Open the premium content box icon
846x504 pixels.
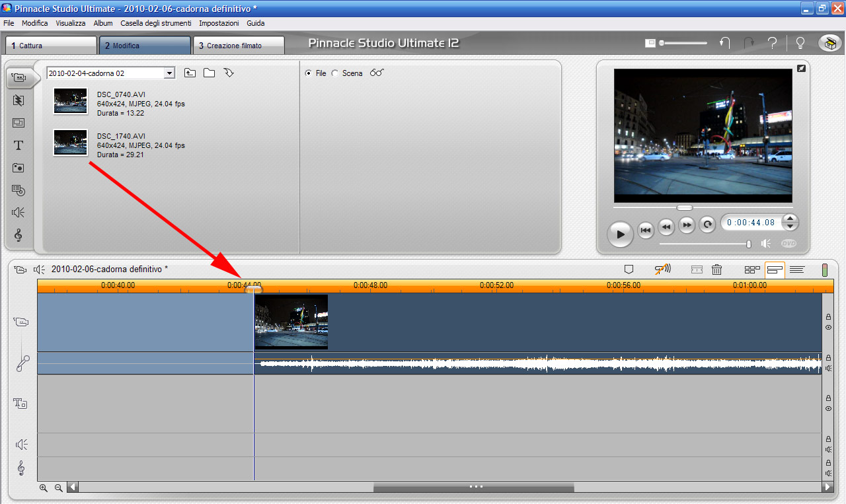[829, 43]
